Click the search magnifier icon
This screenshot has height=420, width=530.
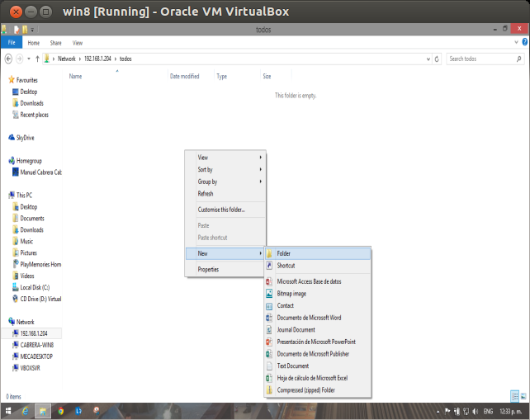518,59
